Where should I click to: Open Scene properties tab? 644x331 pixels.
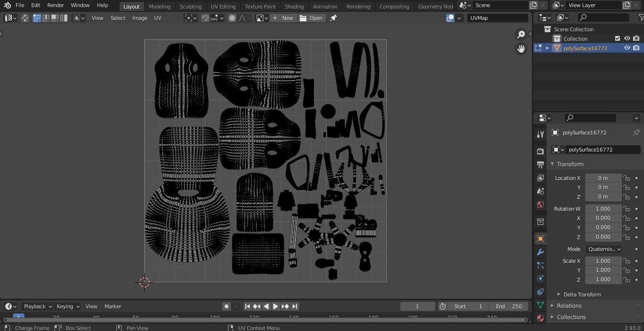tap(540, 191)
